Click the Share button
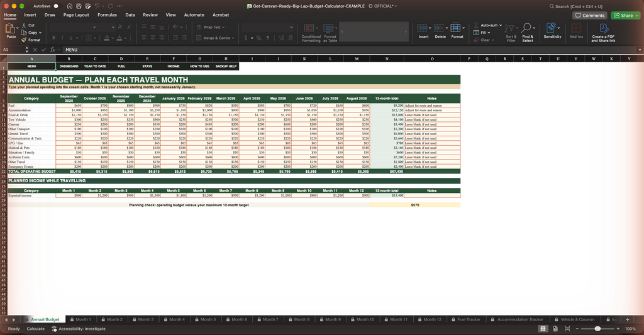 coord(626,16)
